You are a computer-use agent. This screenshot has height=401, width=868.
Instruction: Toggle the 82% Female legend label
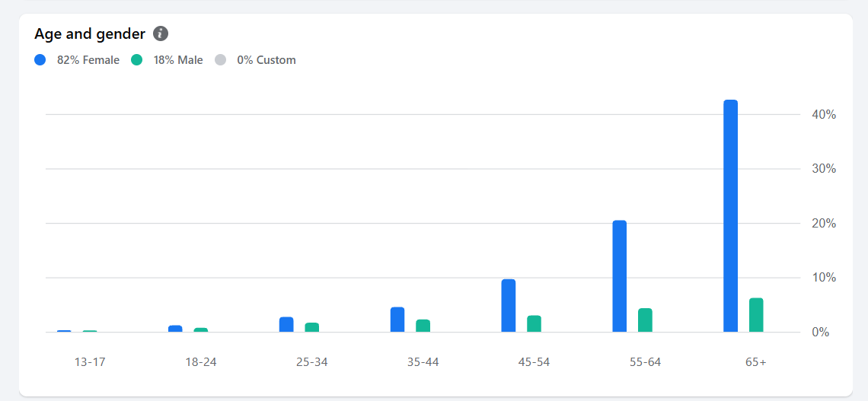coord(88,60)
